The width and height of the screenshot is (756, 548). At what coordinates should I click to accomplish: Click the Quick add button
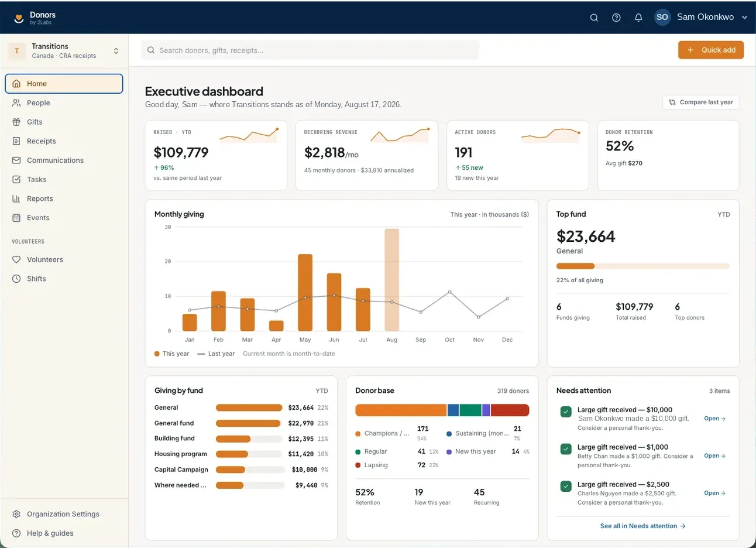pos(711,50)
